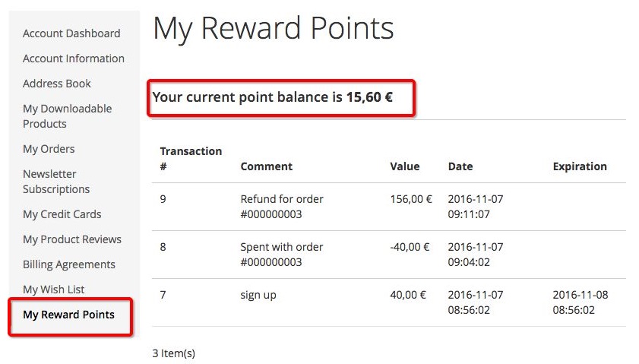Click the spent with order #000000003 comment
Screen dimensions: 639x364
tap(282, 255)
